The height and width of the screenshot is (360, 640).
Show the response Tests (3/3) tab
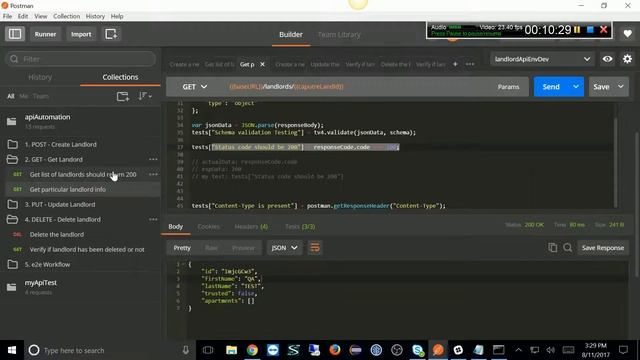[300, 227]
